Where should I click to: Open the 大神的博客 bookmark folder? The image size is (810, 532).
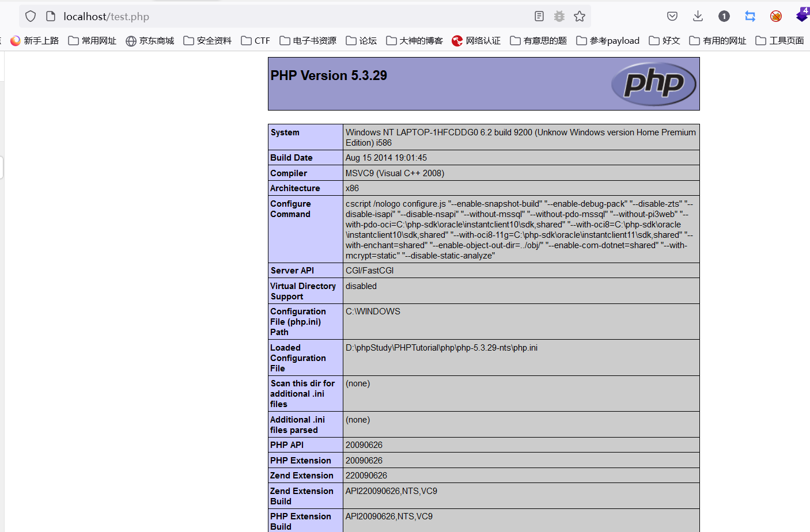point(414,40)
